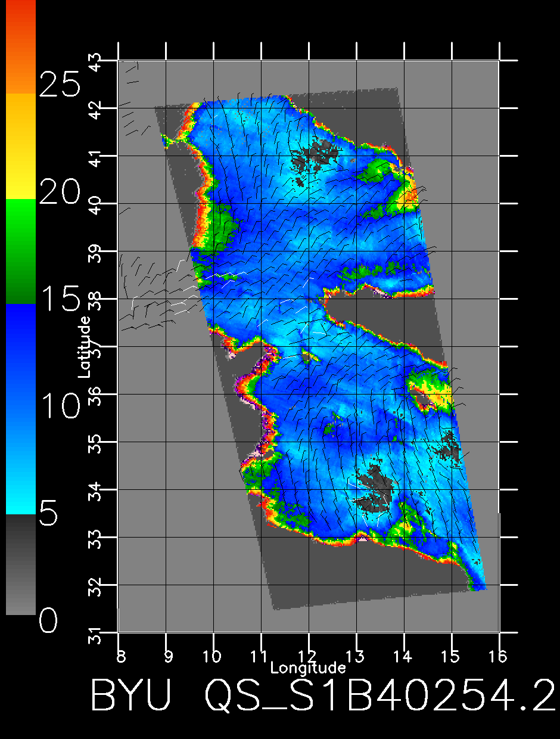This screenshot has width=560, height=739.
Task: Select the Longitude axis title
Action: 308,667
